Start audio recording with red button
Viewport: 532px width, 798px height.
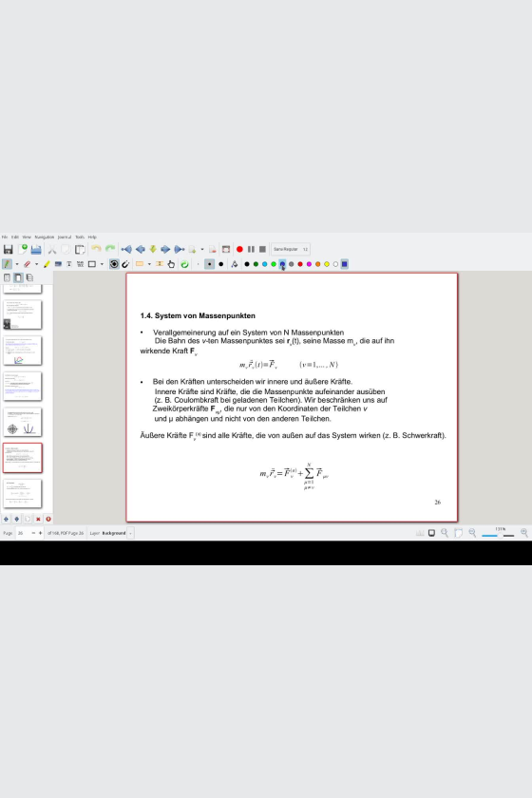(239, 249)
